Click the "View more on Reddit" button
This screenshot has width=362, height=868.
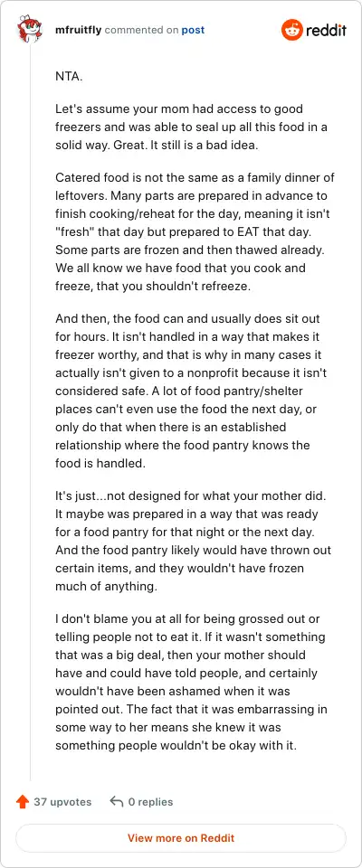pyautogui.click(x=181, y=838)
